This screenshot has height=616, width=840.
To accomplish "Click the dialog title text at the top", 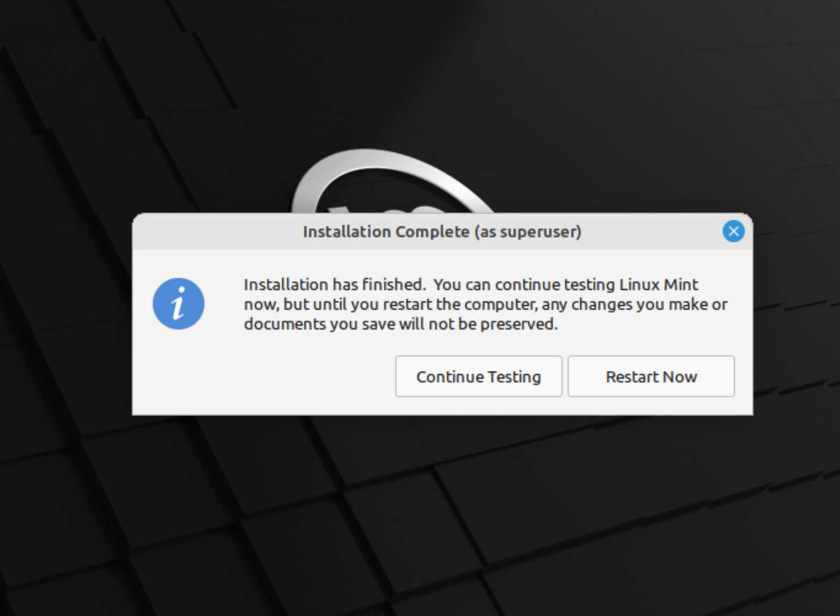I will click(441, 232).
